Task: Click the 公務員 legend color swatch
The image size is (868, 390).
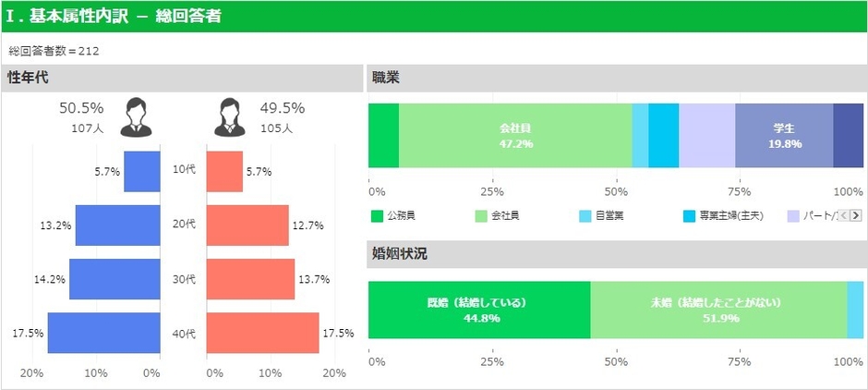Action: 377,216
